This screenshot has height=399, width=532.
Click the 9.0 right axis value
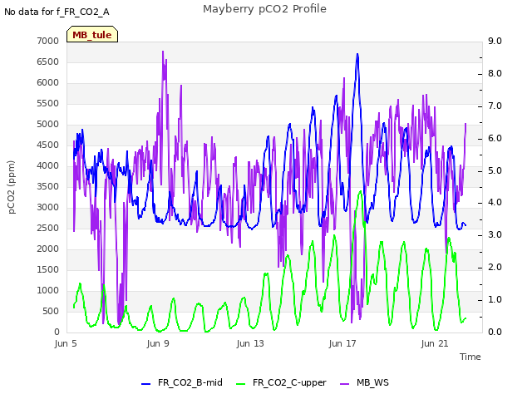click(495, 41)
